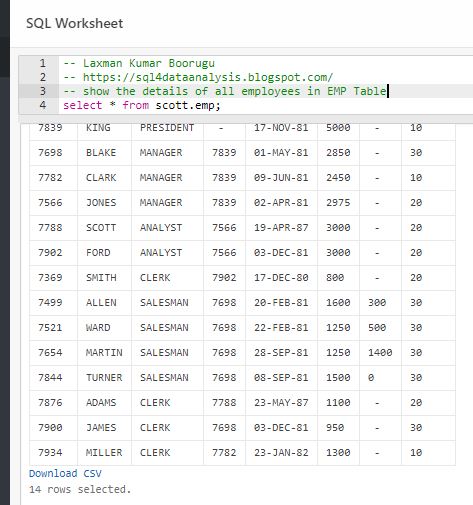Screen dimensions: 473x505
Task: Select the ALLEN name cell
Action: coord(101,303)
